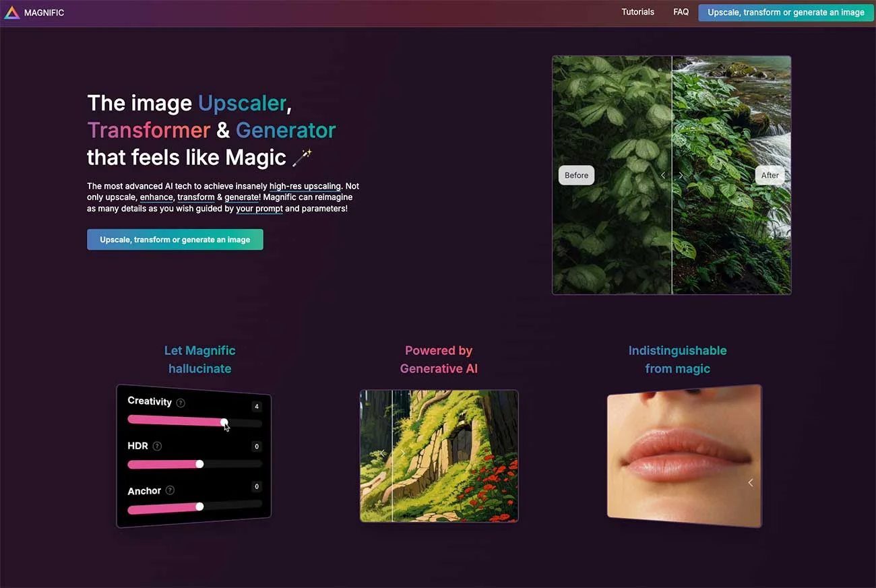Viewport: 876px width, 588px height.
Task: Click the left chevron on lips image
Action: tap(750, 482)
